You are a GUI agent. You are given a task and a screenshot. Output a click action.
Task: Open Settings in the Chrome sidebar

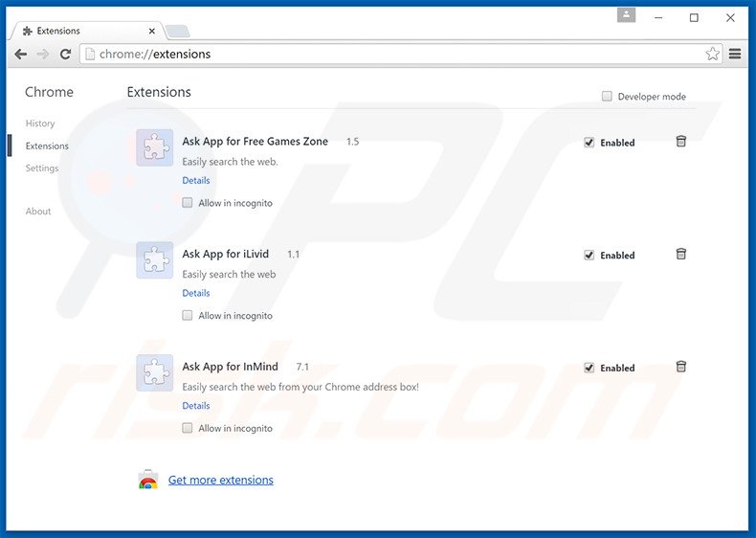point(42,168)
